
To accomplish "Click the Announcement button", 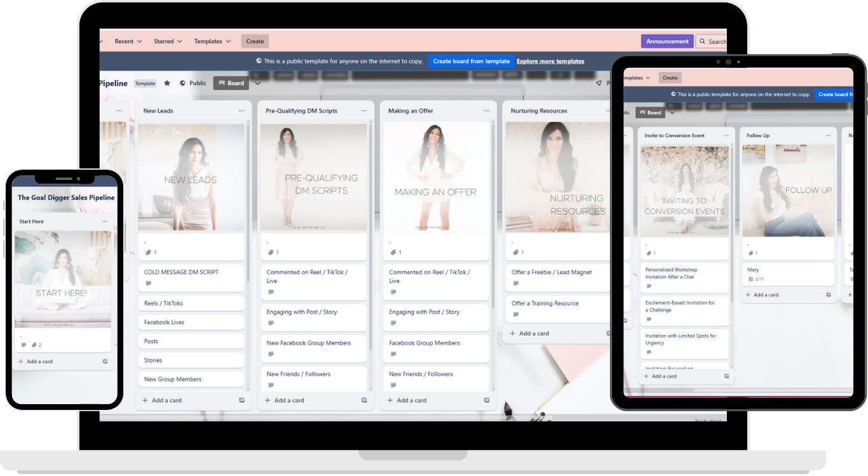I will [667, 41].
